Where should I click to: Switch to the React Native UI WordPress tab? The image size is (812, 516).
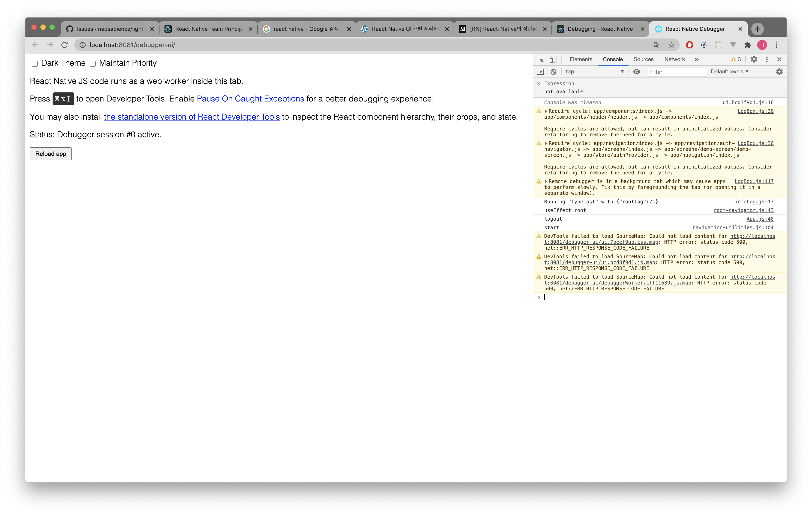[404, 29]
